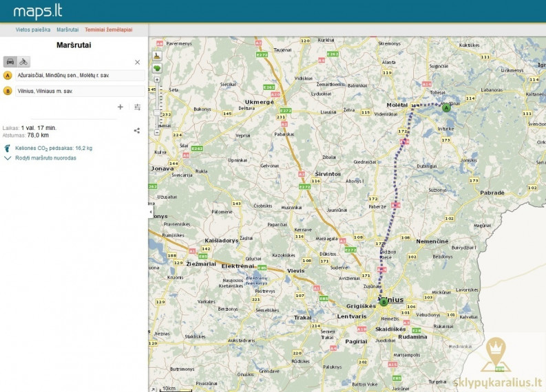The image size is (546, 392).
Task: Click the Lentvaris town label
Action: [352, 316]
